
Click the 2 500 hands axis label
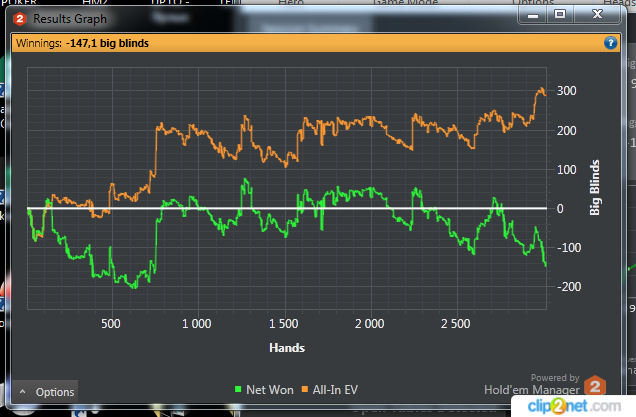tap(456, 324)
